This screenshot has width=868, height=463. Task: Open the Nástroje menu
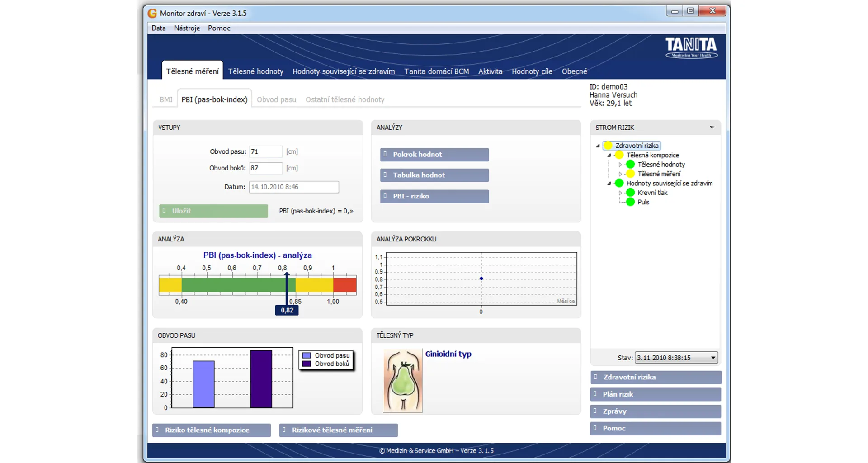[187, 28]
